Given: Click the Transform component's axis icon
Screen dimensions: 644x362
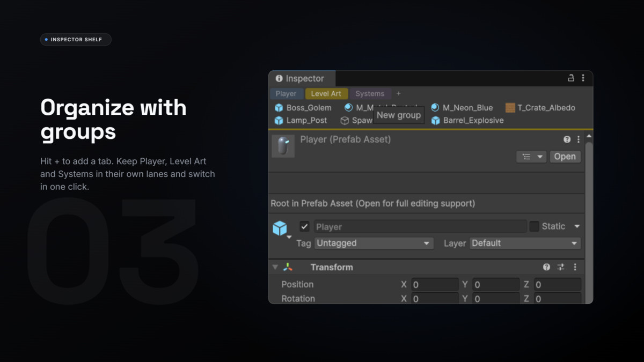Looking at the screenshot, I should tap(288, 267).
